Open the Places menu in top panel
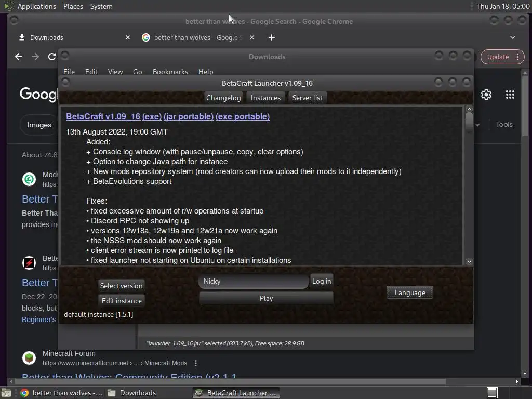The image size is (532, 399). [73, 6]
